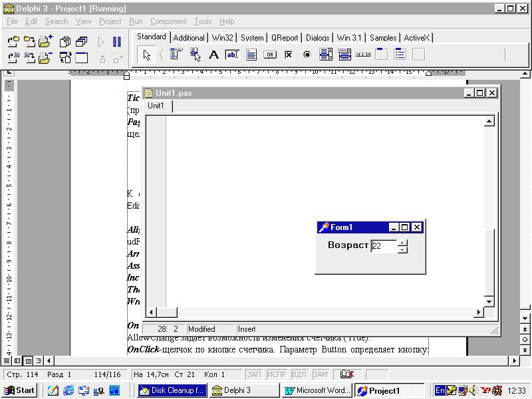
Task: Switch to Disk Cleanup taskbar button
Action: coord(172,390)
